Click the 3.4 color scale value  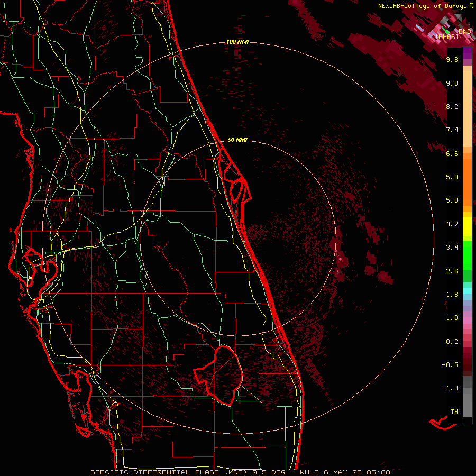pos(452,248)
